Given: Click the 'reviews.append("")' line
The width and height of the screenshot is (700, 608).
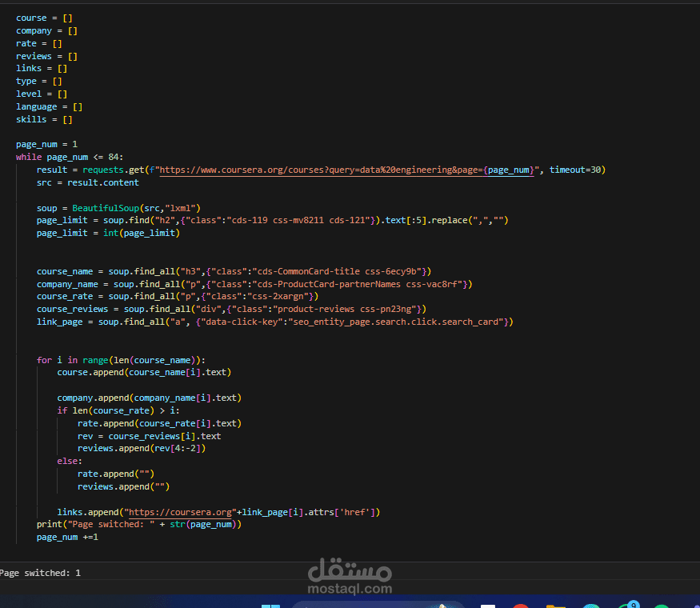Looking at the screenshot, I should point(124,487).
